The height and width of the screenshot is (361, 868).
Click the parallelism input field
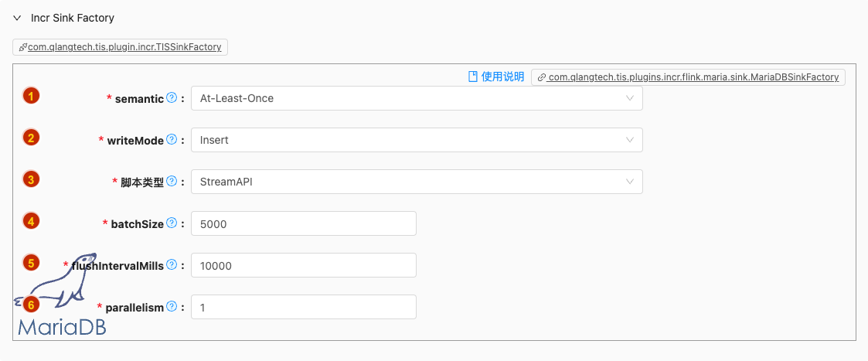(x=303, y=307)
